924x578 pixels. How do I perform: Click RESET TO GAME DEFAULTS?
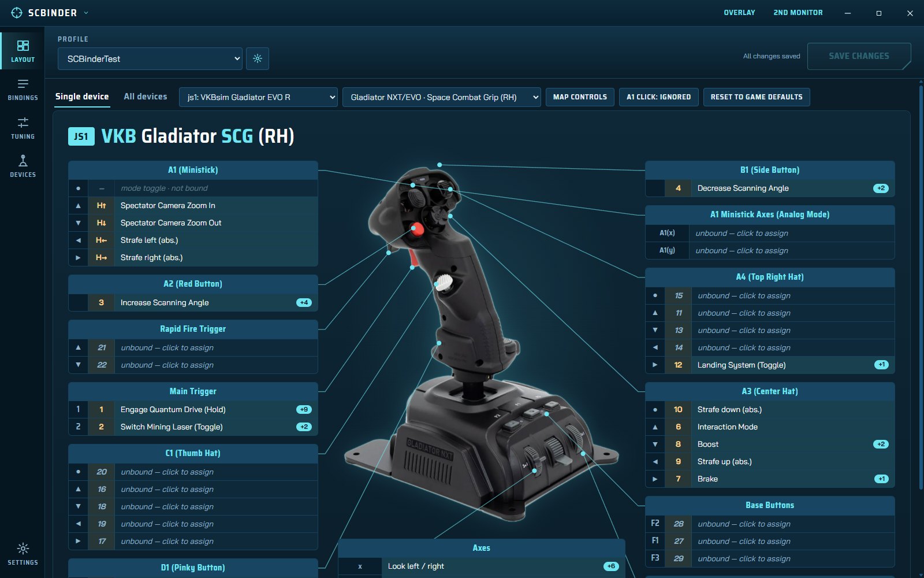coord(757,97)
